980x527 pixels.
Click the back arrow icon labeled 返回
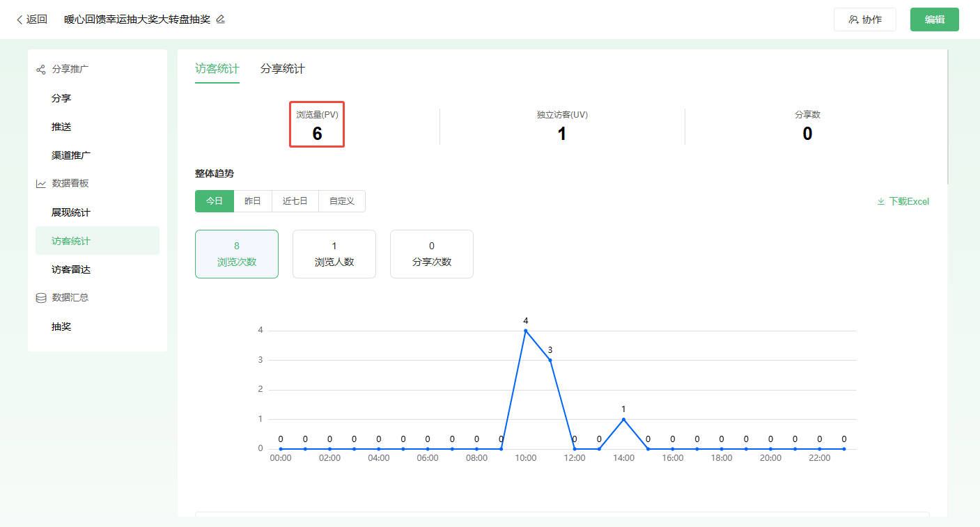click(x=20, y=19)
